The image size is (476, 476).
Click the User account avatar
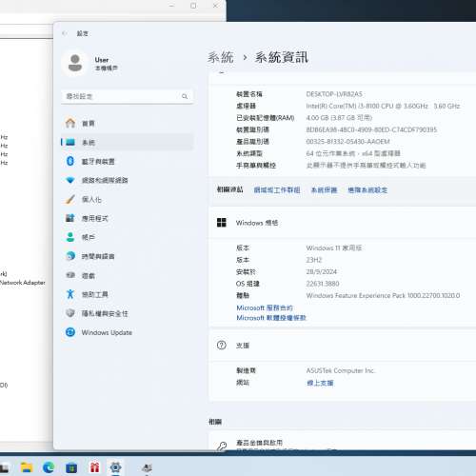(75, 63)
